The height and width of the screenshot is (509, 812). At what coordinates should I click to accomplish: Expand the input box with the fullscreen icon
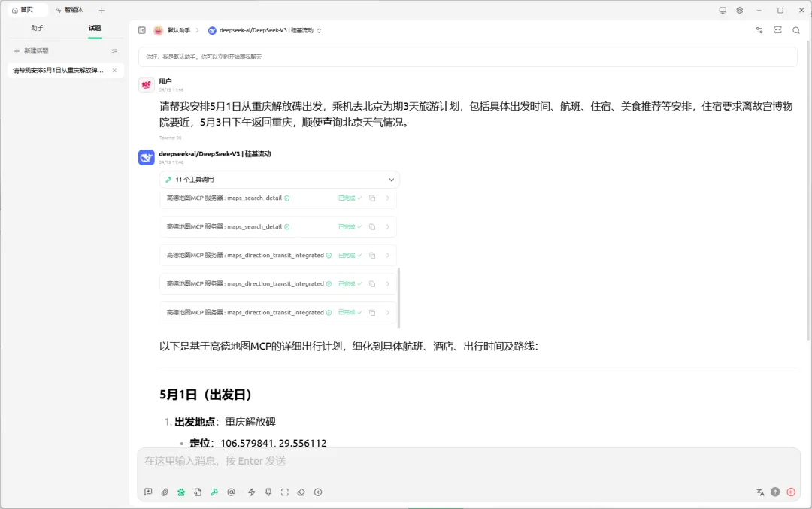(285, 492)
